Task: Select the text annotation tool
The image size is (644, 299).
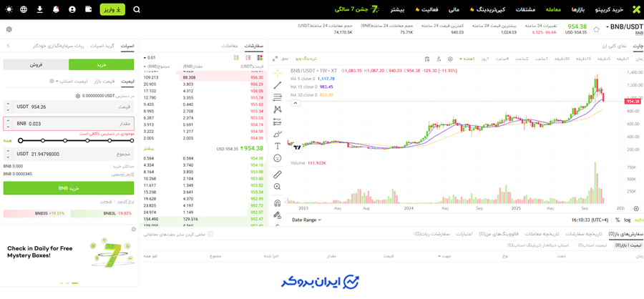Action: pyautogui.click(x=278, y=146)
